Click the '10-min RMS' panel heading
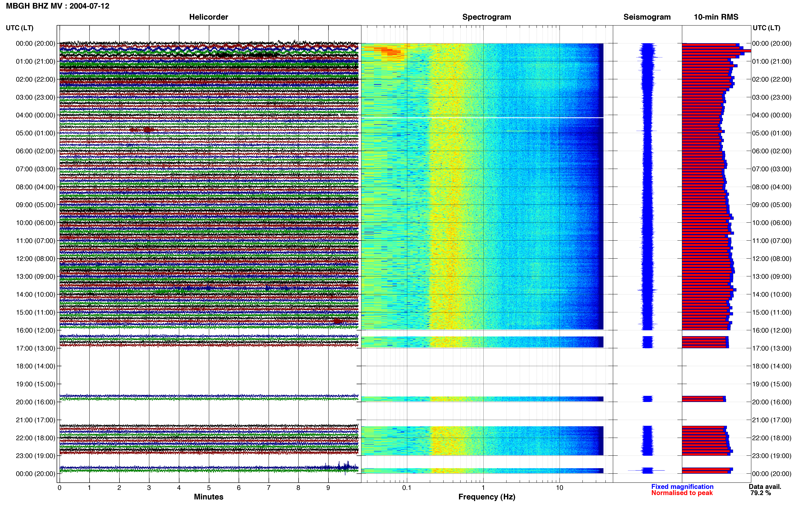Image resolution: width=812 pixels, height=508 pixels. [716, 17]
